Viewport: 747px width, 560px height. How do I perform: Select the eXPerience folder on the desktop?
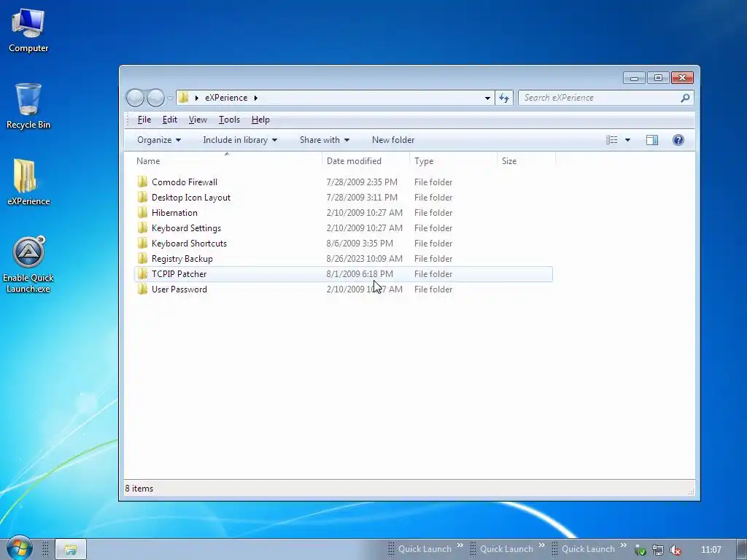click(28, 182)
